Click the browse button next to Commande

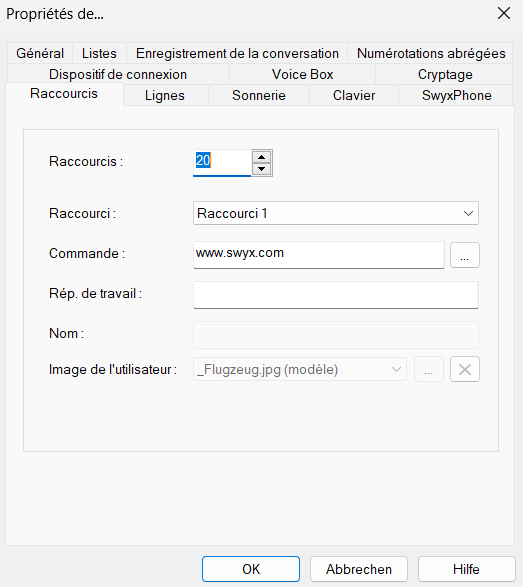465,255
